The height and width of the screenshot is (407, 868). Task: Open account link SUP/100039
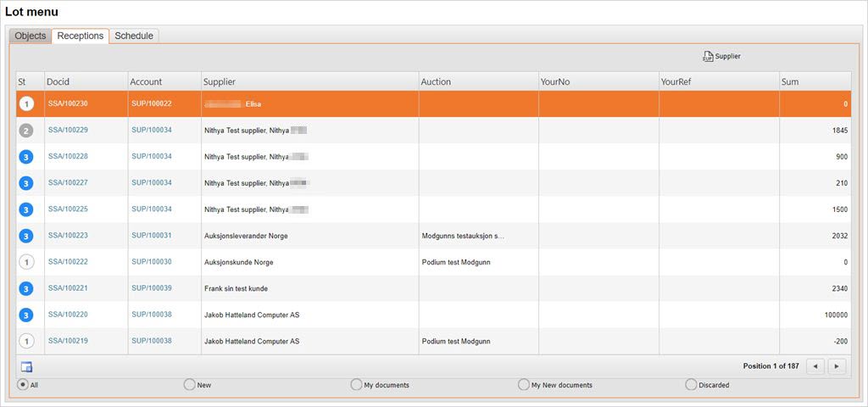click(151, 288)
